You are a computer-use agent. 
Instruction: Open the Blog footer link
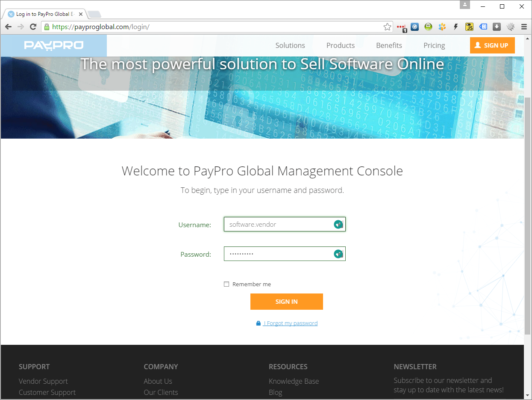click(x=275, y=392)
